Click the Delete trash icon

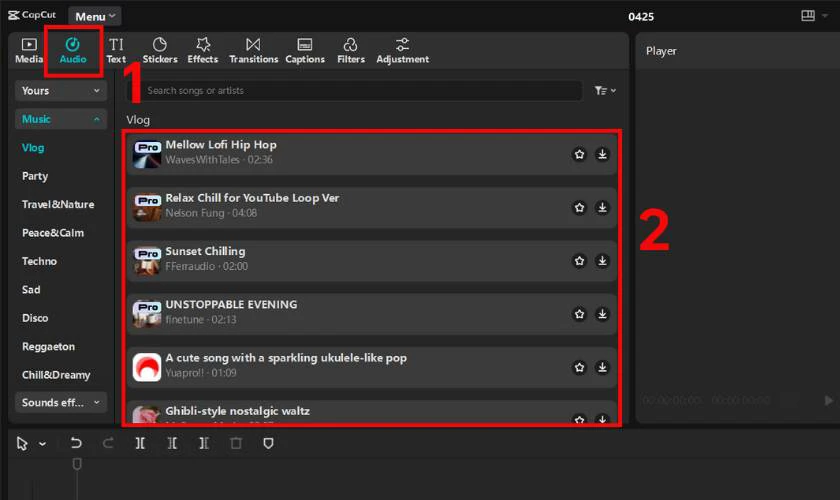236,443
